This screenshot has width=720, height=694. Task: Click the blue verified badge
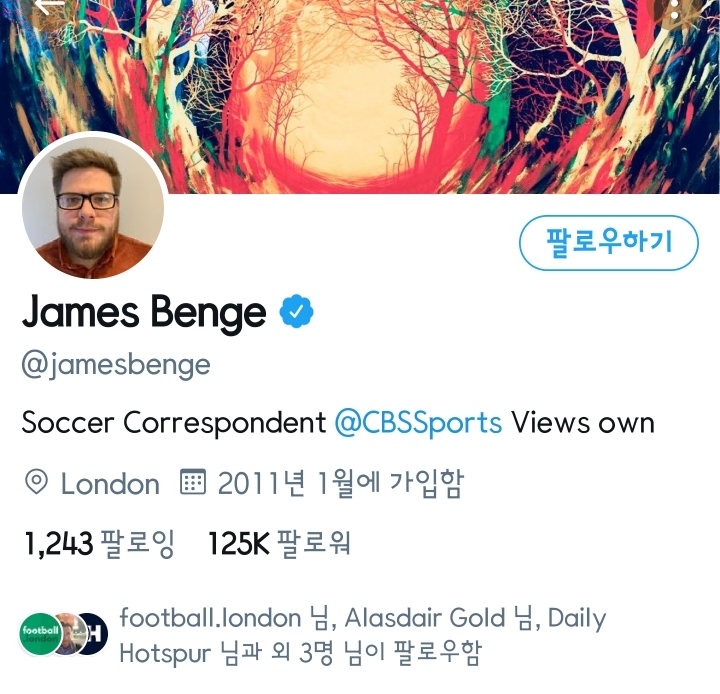[296, 311]
